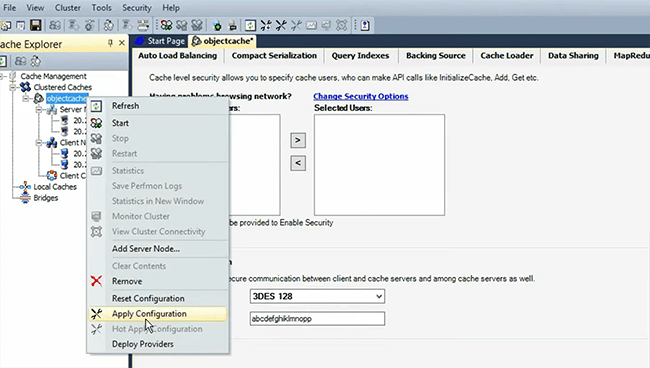Click the pin icon on Cache Explorer panel

pyautogui.click(x=110, y=43)
